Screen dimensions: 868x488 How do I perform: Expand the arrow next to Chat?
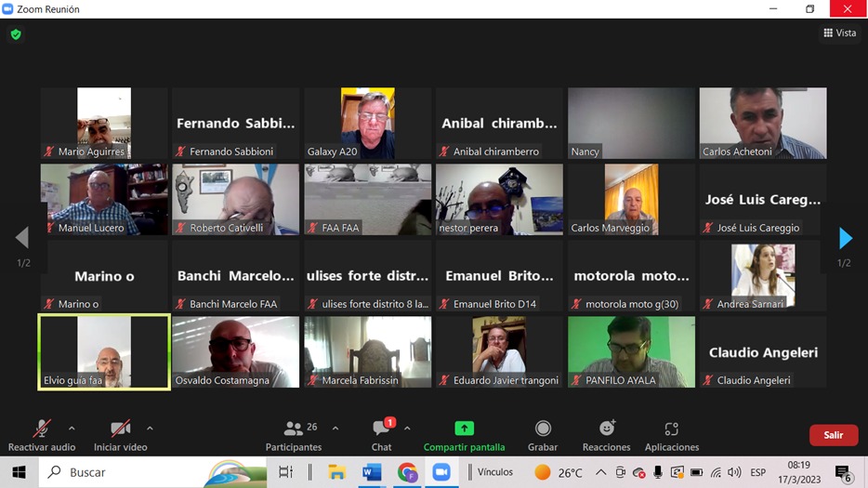pos(407,429)
